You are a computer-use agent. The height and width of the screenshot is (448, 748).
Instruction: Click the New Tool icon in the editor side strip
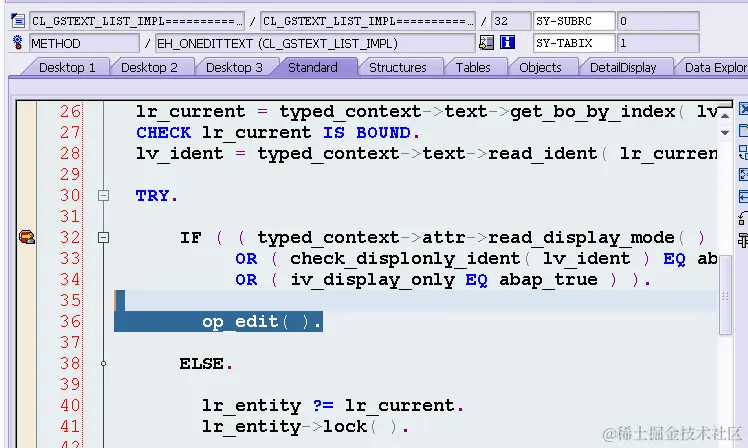point(743,131)
